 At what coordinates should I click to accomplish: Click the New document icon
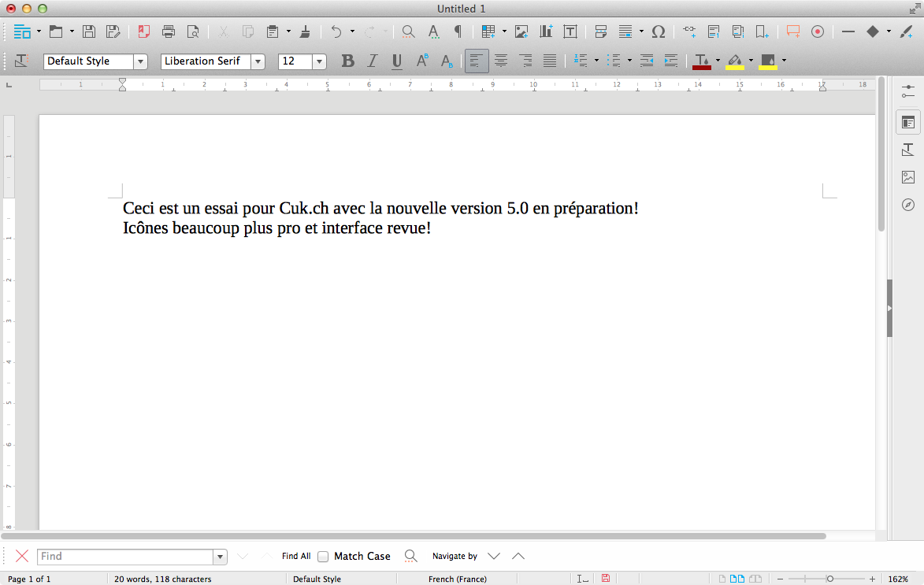[22, 31]
